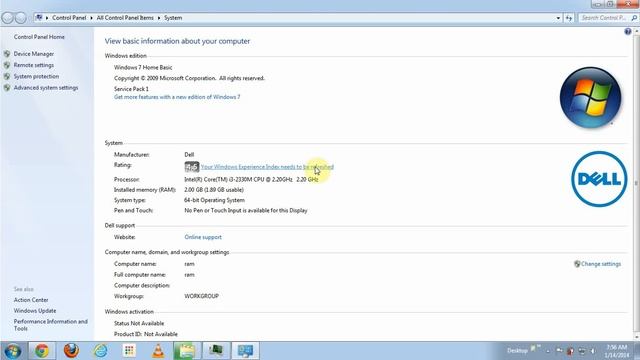Click the Status Not Available text

click(x=139, y=323)
